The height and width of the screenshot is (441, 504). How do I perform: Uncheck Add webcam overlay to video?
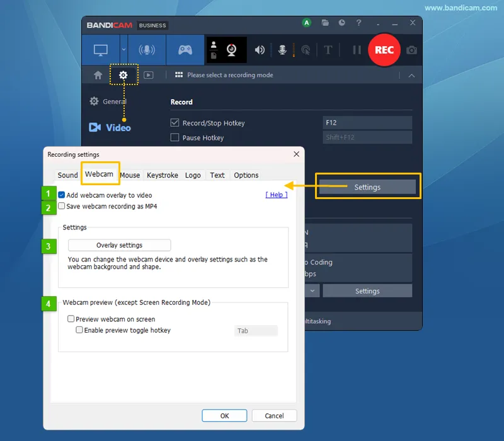click(x=62, y=195)
